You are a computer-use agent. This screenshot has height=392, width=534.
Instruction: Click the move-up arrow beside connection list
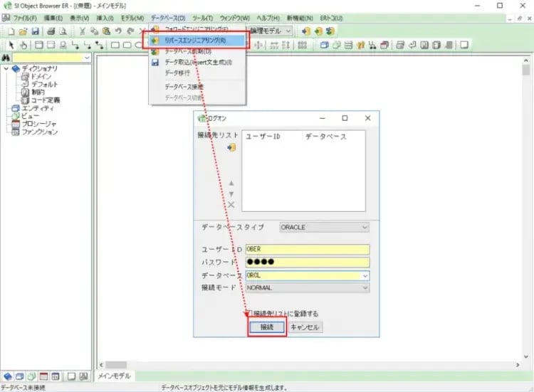coord(231,183)
